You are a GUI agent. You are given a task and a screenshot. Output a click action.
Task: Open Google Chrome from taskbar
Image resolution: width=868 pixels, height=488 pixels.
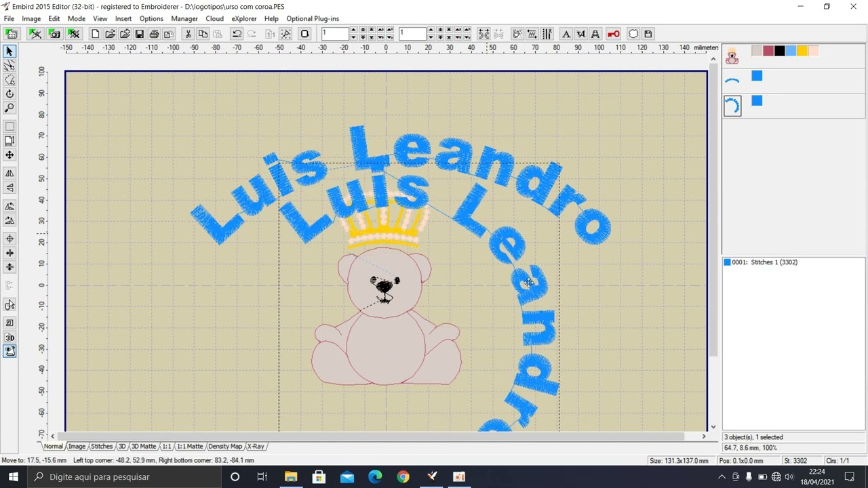point(403,476)
